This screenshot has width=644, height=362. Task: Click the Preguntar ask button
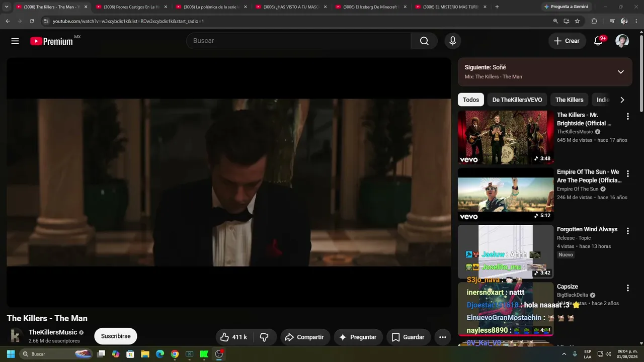click(x=358, y=337)
